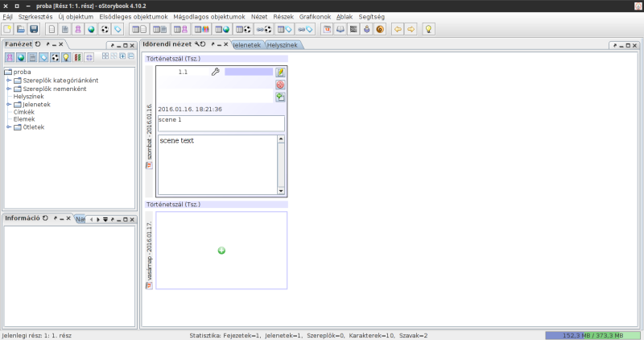
Task: Toggle locations globe filter in tree toolbar
Action: click(21, 57)
